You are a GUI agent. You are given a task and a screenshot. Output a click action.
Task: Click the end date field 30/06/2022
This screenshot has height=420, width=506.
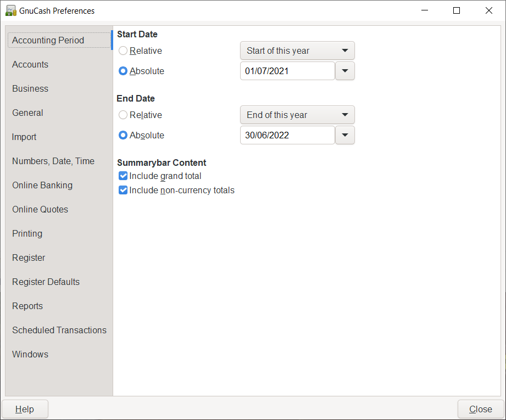pos(287,136)
